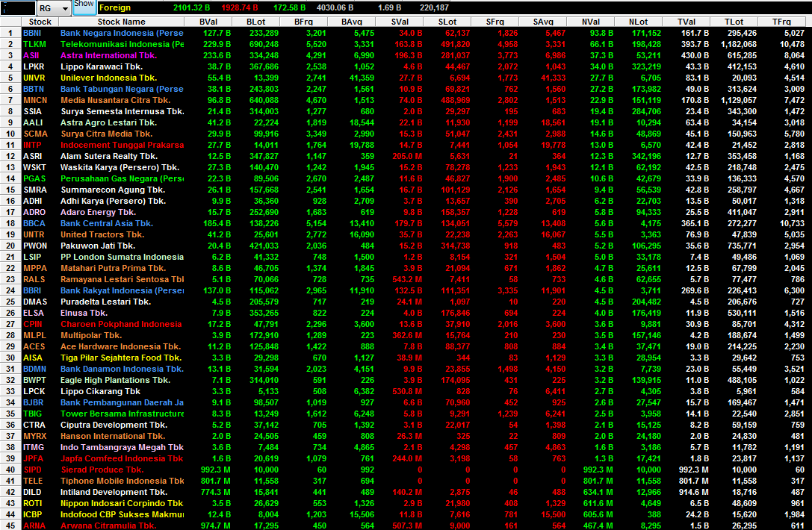Select the ICBP stock code

[x=33, y=515]
